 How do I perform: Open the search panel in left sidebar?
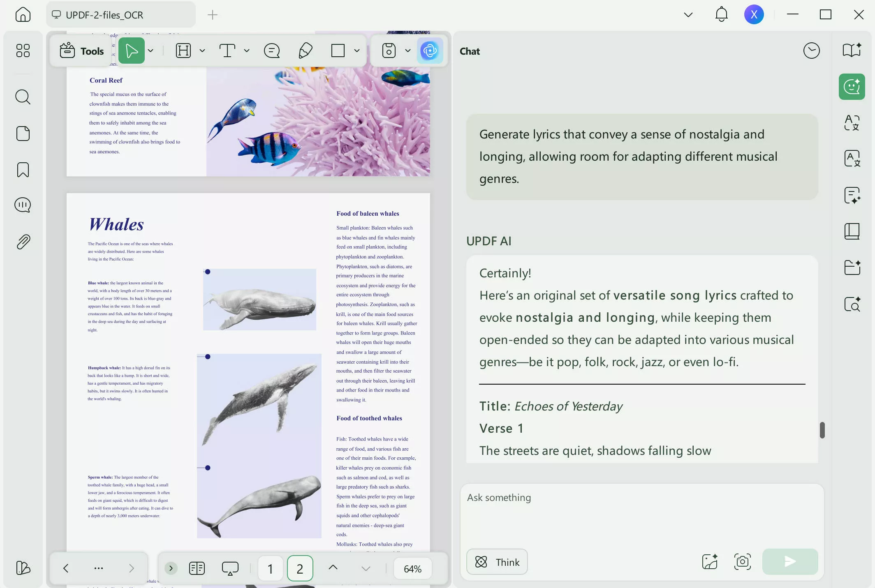pos(23,97)
